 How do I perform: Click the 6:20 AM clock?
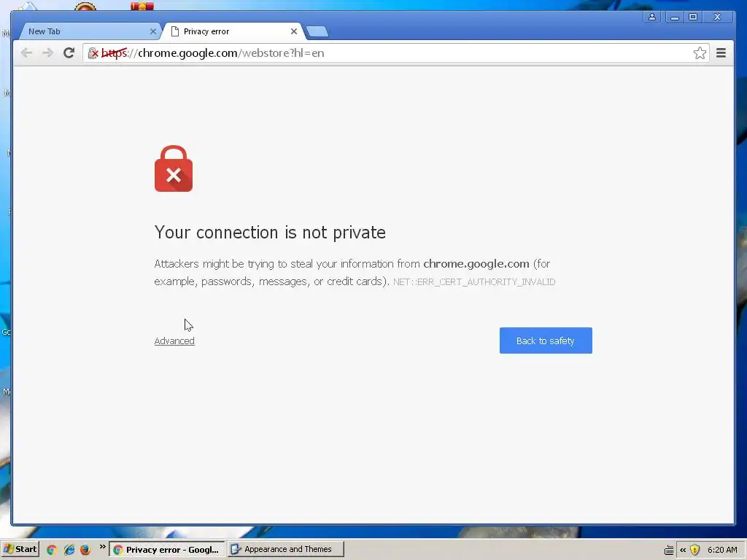[x=722, y=550]
